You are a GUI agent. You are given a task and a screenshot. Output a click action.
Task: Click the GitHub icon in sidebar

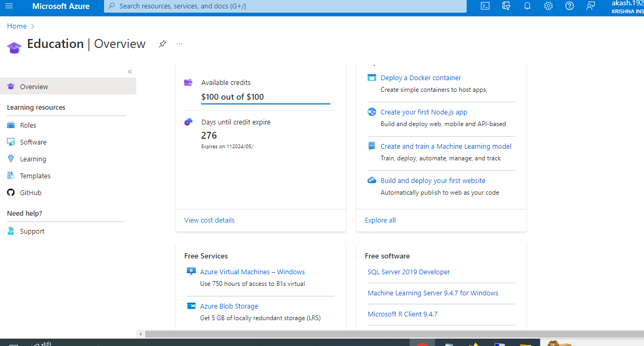[11, 193]
